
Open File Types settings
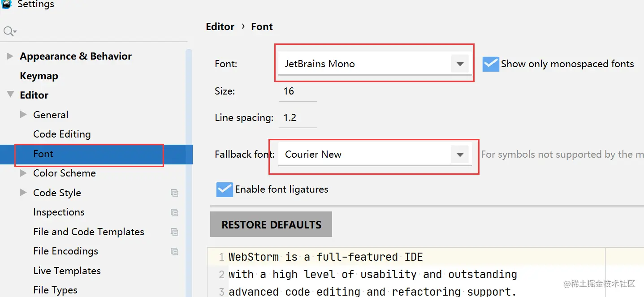tap(55, 290)
